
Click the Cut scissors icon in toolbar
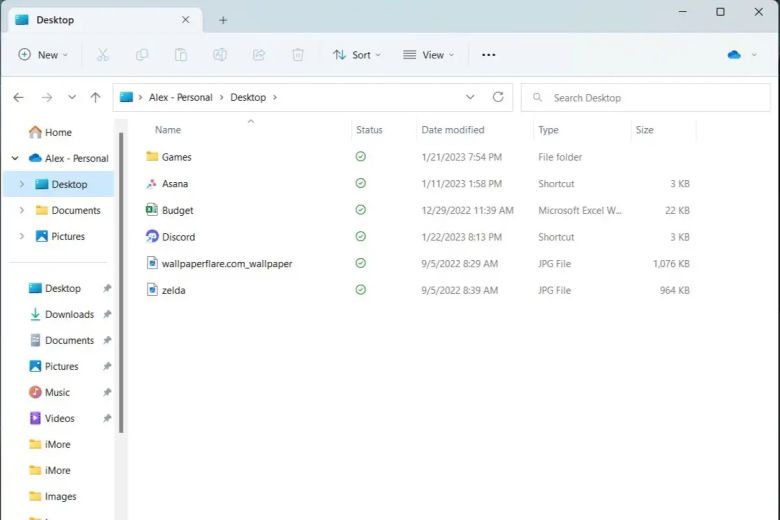(103, 55)
